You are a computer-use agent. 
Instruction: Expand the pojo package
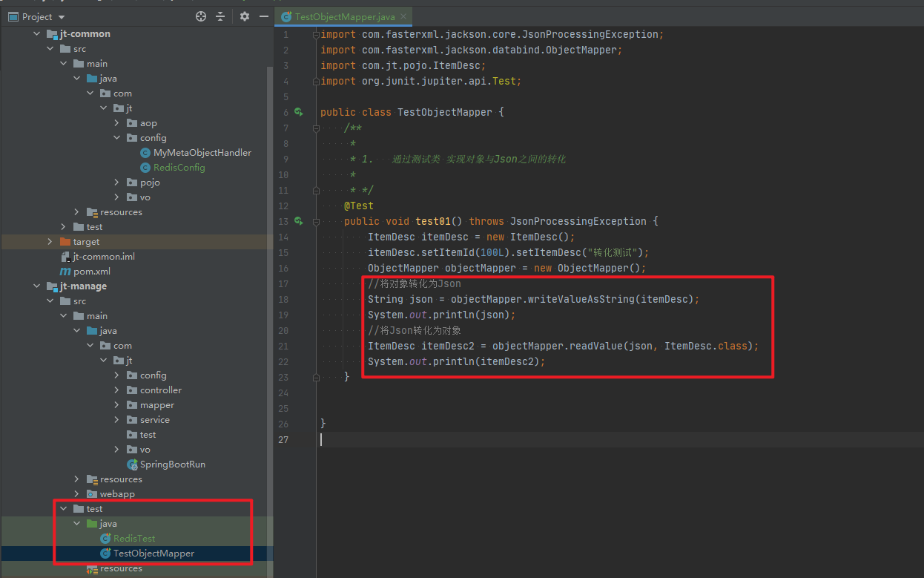[116, 183]
